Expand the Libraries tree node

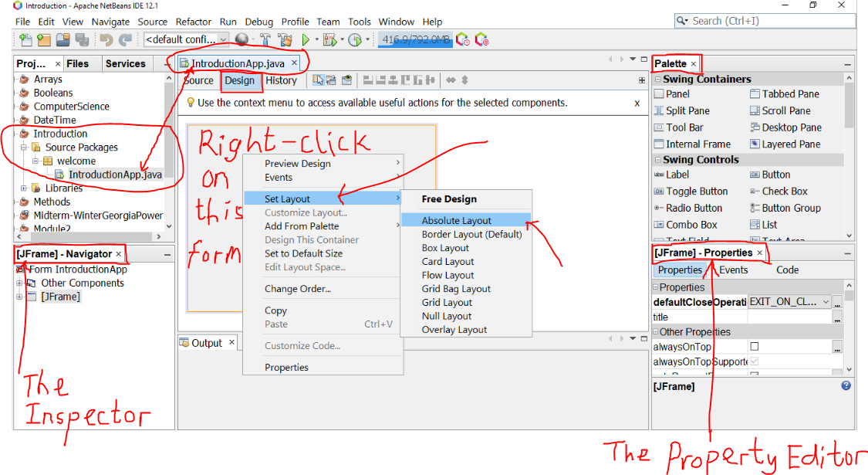point(24,188)
